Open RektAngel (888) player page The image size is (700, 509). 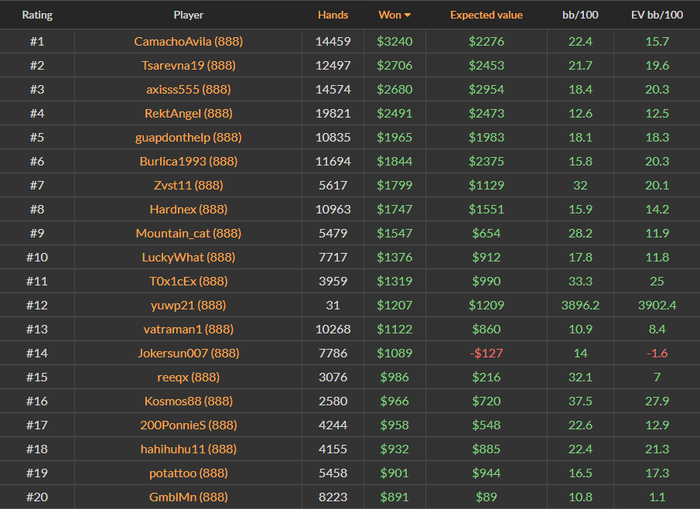(x=188, y=114)
